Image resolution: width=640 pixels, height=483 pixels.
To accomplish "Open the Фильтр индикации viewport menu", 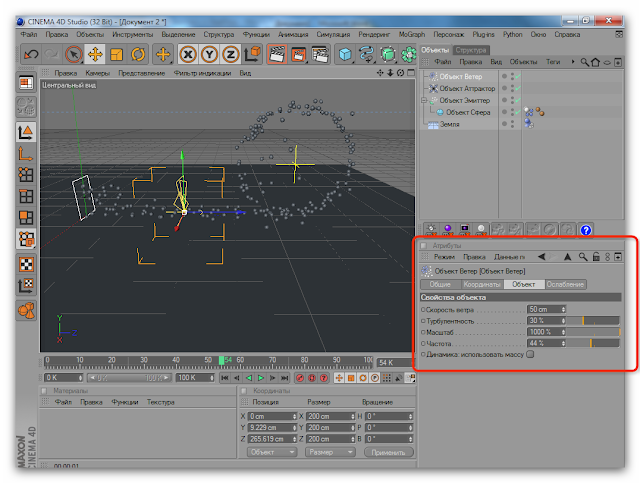I will [x=202, y=73].
